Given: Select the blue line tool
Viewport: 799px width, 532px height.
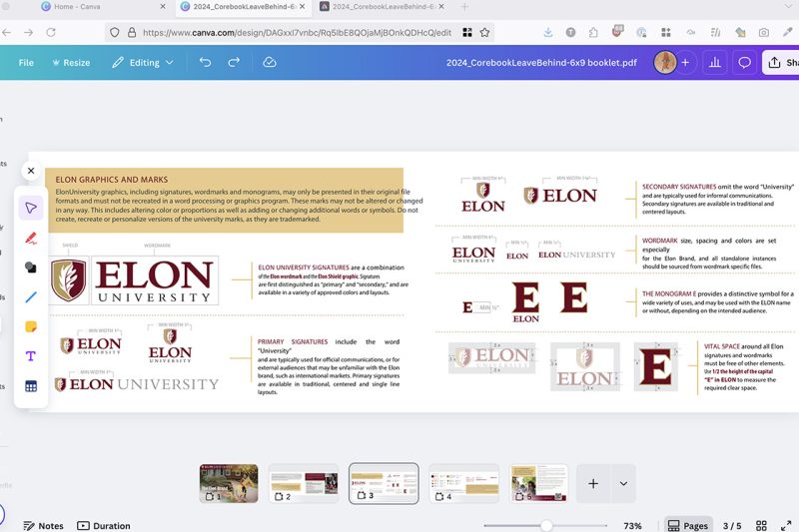Looking at the screenshot, I should click(x=31, y=296).
